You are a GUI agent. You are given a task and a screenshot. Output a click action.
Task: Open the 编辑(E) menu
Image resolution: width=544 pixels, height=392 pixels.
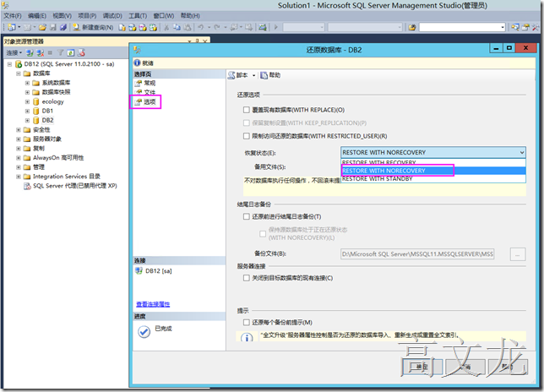tap(37, 15)
